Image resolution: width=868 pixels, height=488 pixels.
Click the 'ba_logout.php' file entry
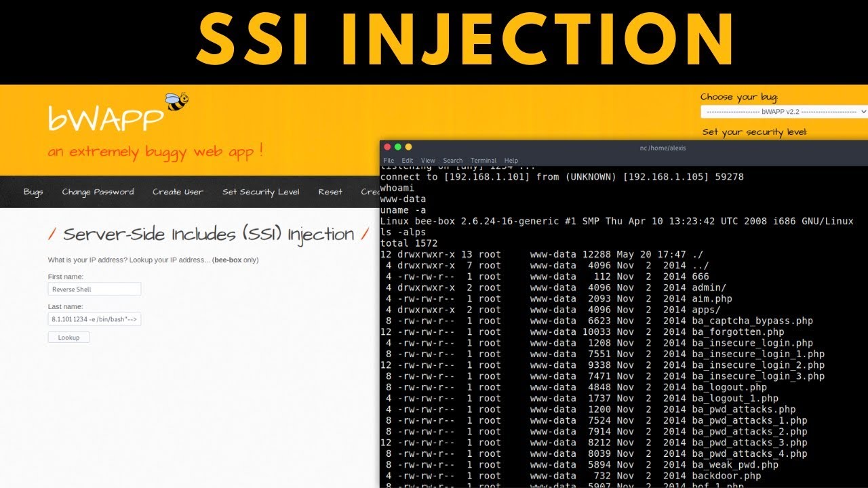[730, 388]
